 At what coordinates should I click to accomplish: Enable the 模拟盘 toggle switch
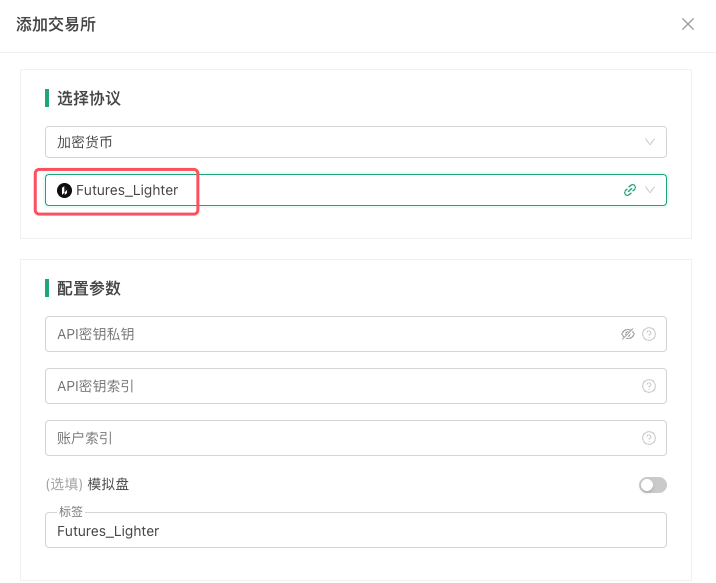click(x=652, y=485)
